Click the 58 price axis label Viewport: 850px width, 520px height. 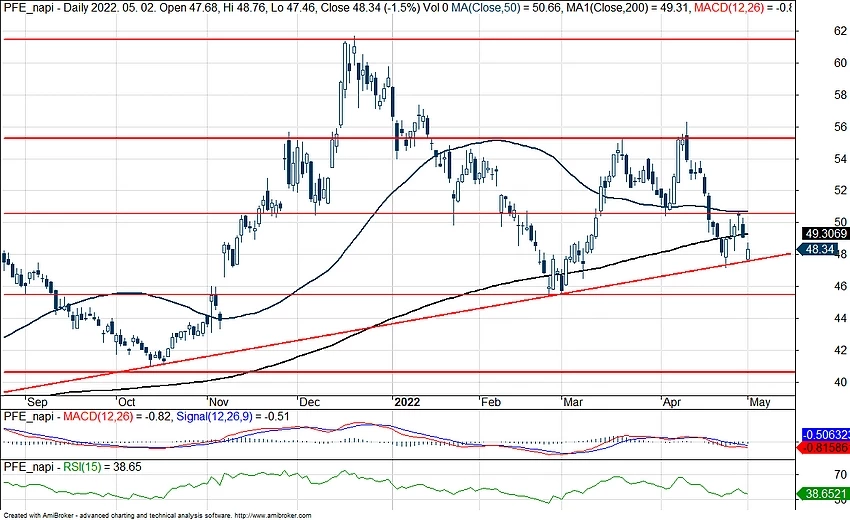[840, 95]
